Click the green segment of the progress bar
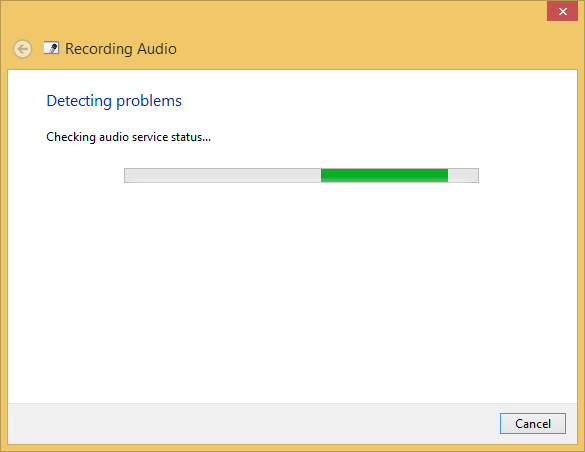Screen dimensions: 585x452 pyautogui.click(x=384, y=175)
